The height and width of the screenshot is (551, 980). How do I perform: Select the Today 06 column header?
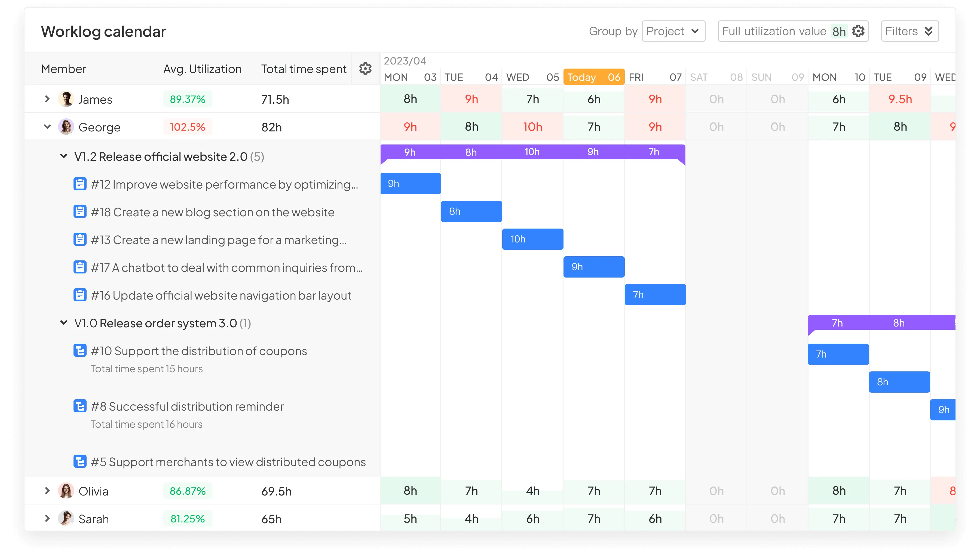(x=593, y=77)
